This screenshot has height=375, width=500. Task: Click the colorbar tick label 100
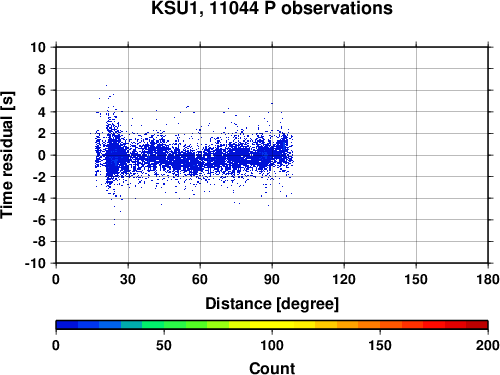(272, 345)
